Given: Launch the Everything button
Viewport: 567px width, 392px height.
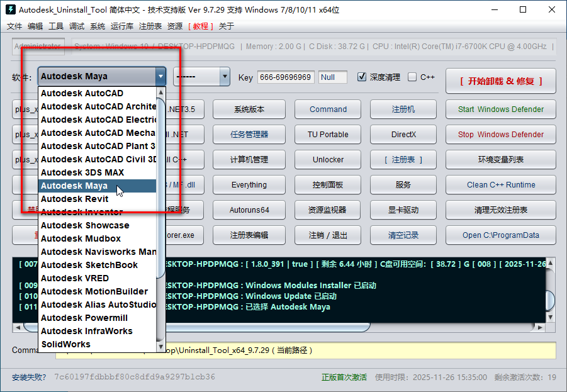Looking at the screenshot, I should [x=249, y=185].
